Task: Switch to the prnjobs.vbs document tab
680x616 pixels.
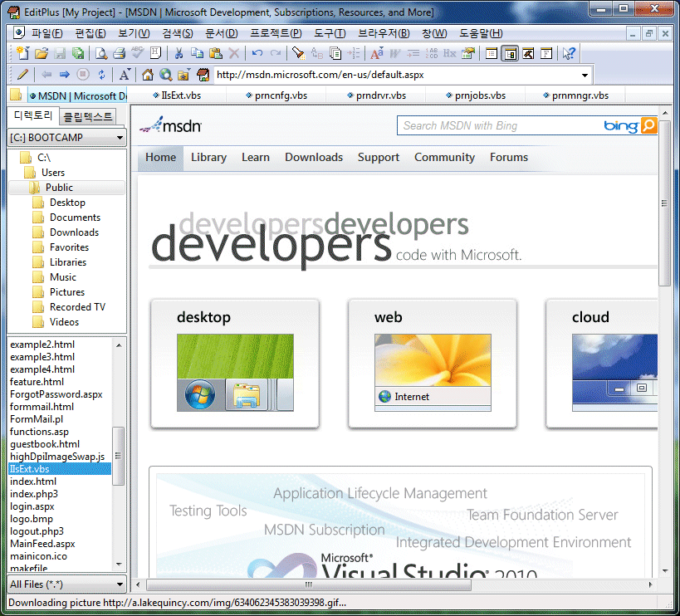Action: [476, 95]
